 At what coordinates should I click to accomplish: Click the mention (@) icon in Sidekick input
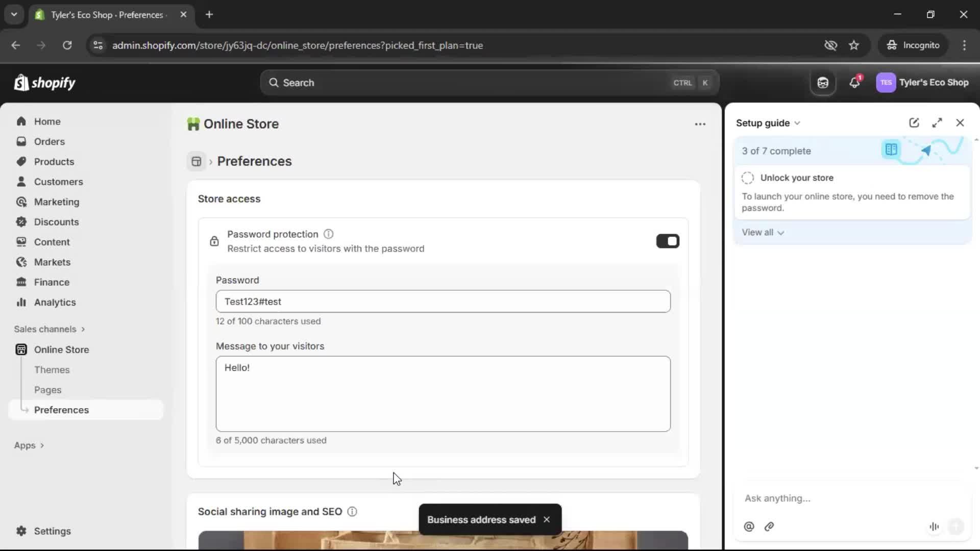tap(749, 527)
